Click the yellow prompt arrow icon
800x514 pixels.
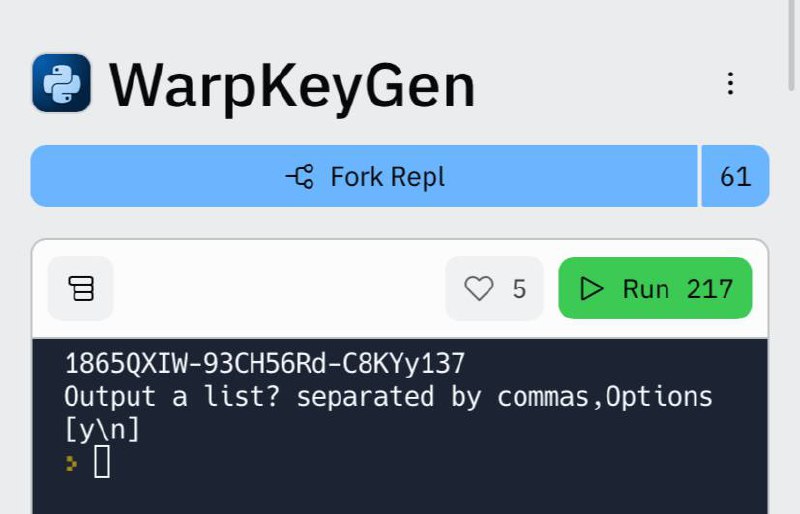tap(71, 463)
